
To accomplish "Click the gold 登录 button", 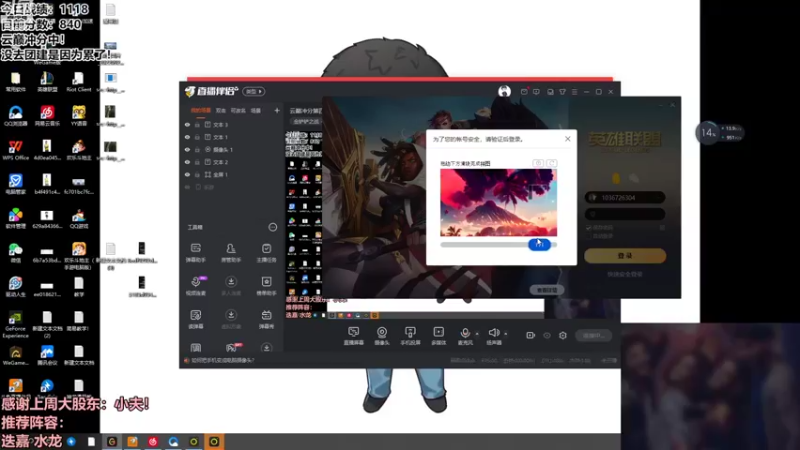I will click(625, 256).
